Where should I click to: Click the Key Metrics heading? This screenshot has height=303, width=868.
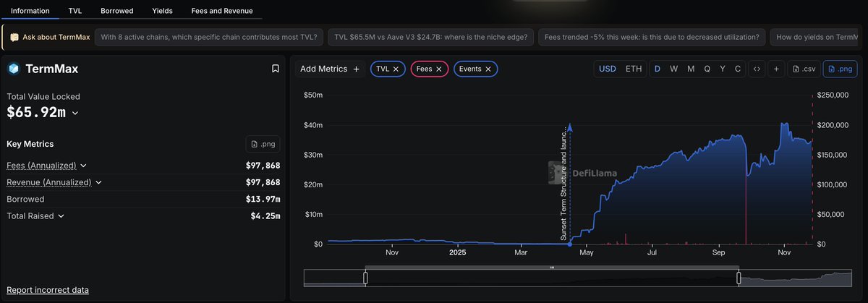(30, 144)
